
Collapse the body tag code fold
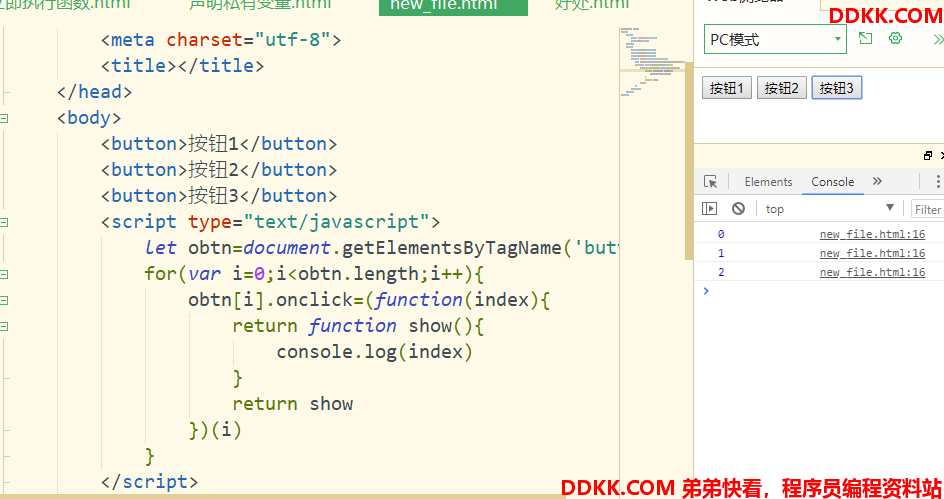point(5,118)
